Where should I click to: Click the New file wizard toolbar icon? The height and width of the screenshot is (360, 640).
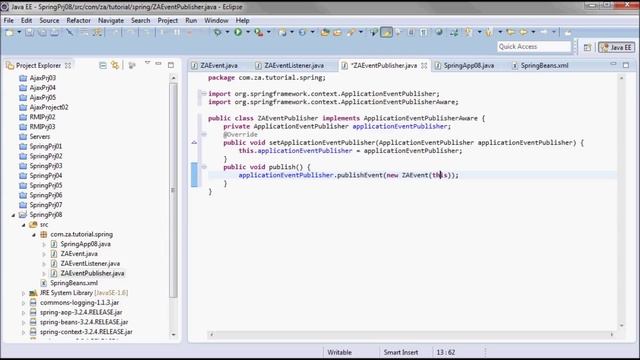[x=9, y=32]
